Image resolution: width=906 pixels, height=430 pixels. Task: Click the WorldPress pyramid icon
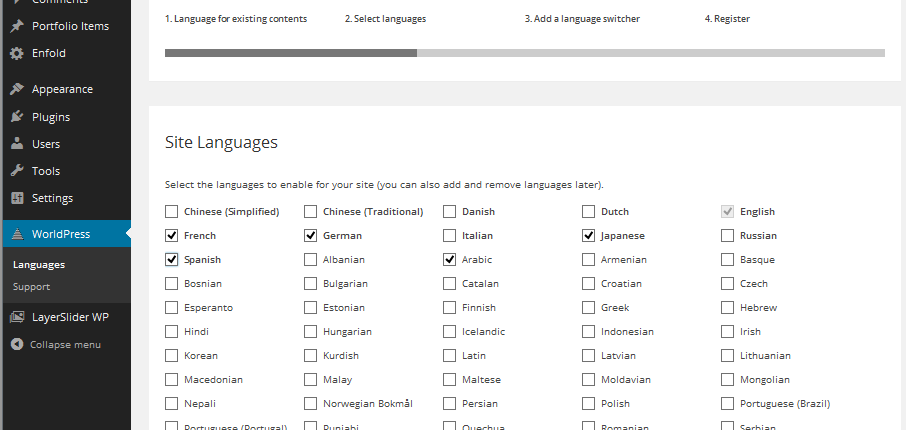pos(17,233)
